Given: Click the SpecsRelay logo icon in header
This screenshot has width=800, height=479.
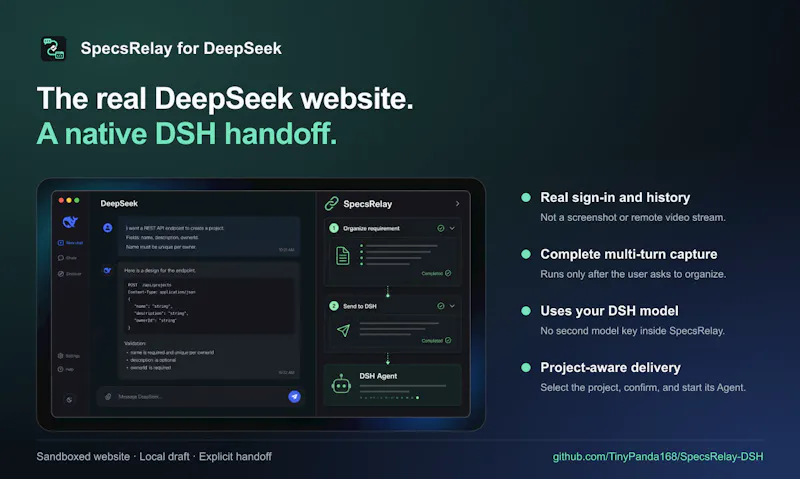Looking at the screenshot, I should [x=54, y=48].
